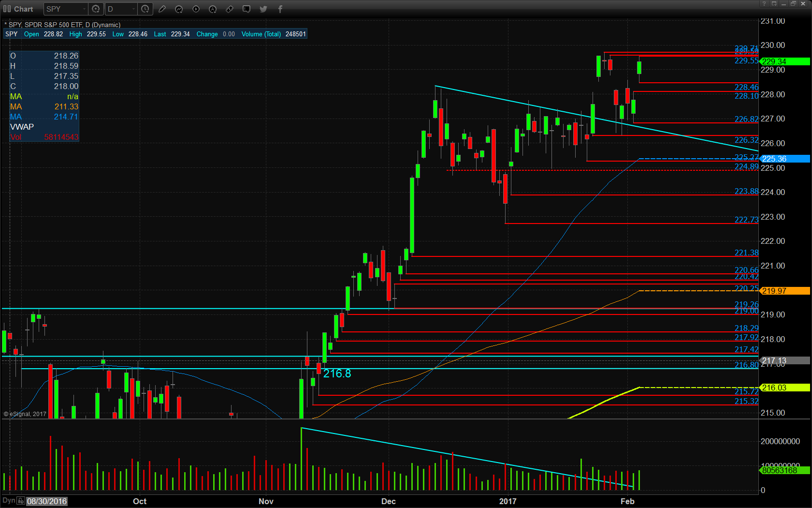Click the Dyn label at bottom left
This screenshot has width=812, height=508.
[9, 501]
